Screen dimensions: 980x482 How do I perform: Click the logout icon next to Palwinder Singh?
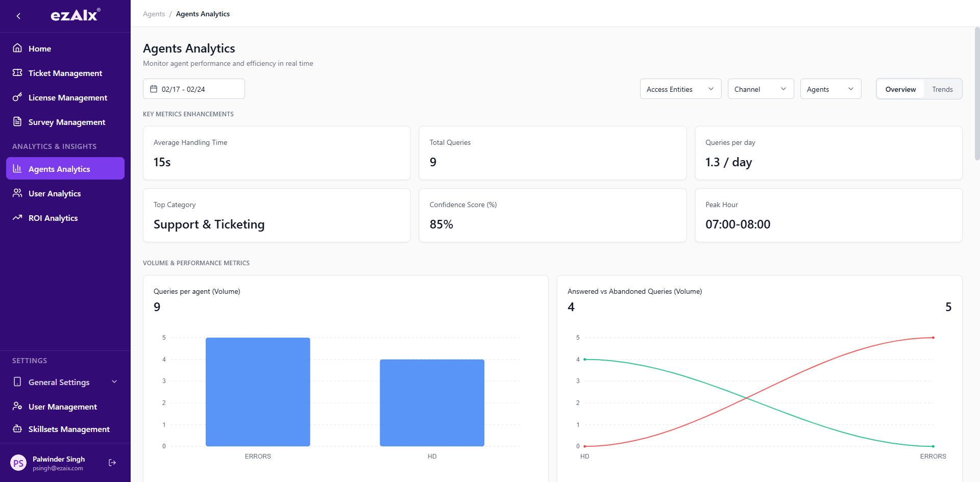(x=112, y=462)
